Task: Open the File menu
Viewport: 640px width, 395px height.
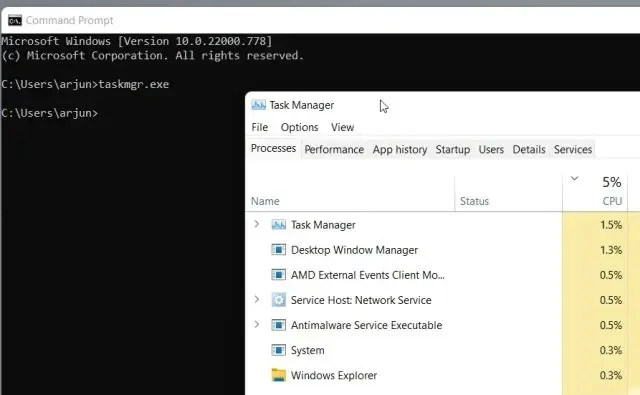Action: point(260,127)
